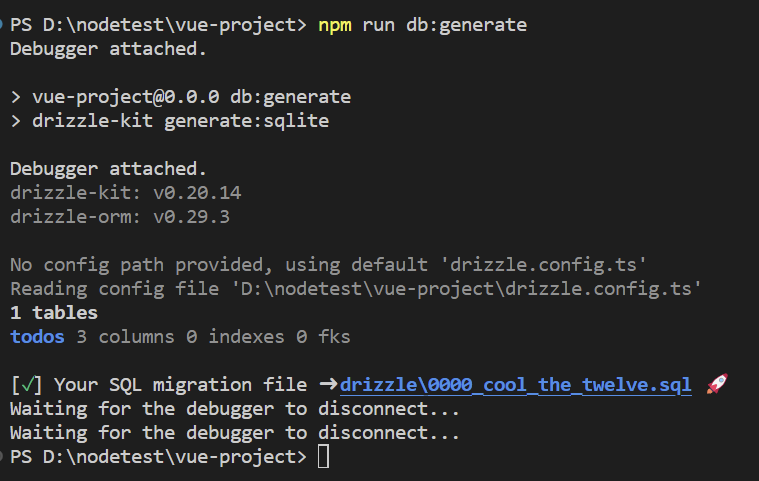Click the blue 'todos' table name
This screenshot has width=759, height=481.
click(x=38, y=337)
